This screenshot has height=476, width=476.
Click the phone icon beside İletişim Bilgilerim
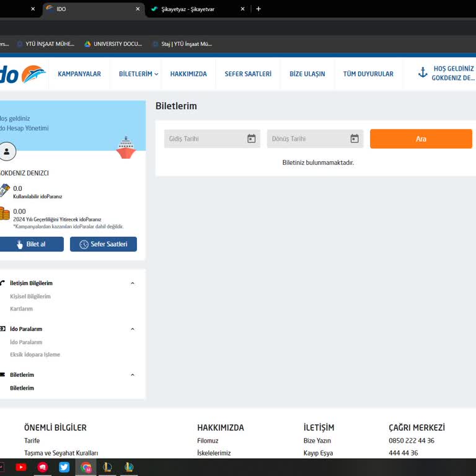(x=2, y=283)
